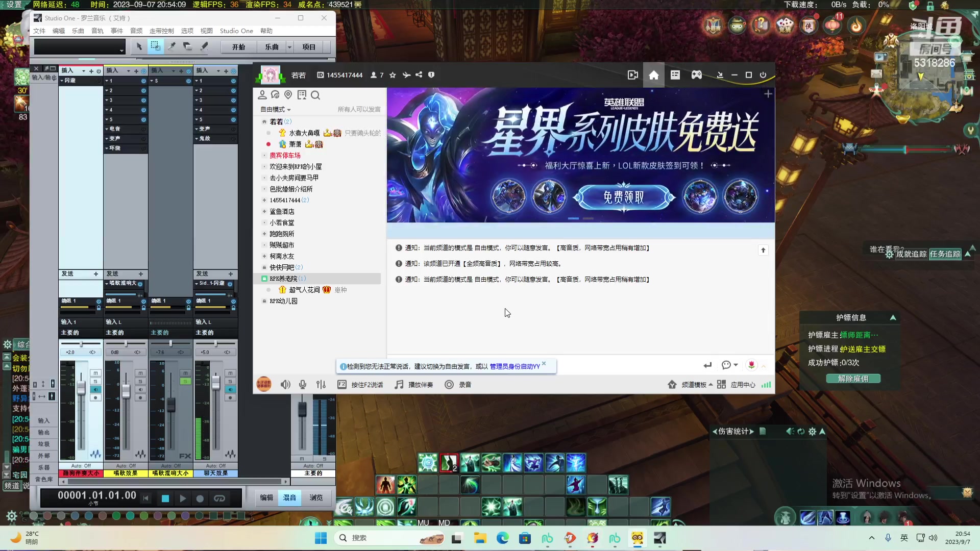Viewport: 980px width, 551px height.
Task: Expand the 柯南水友 channel node
Action: pos(264,256)
